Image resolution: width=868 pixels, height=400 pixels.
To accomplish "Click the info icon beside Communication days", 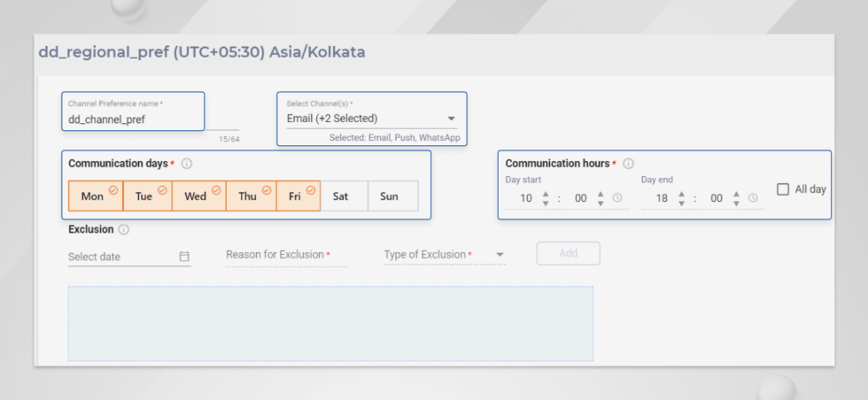I will click(x=187, y=164).
